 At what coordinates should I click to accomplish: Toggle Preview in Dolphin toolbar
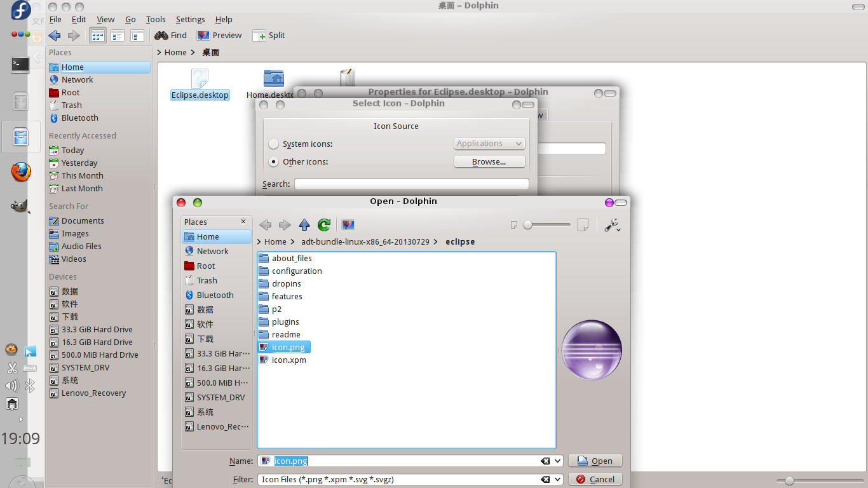(219, 36)
